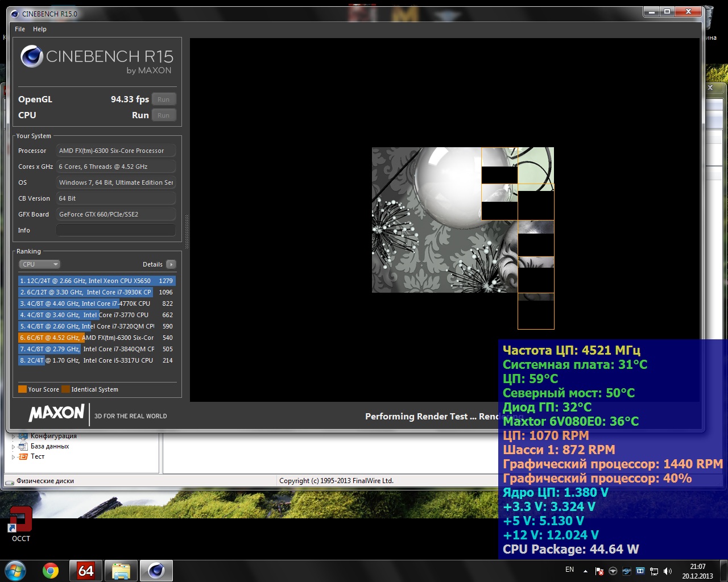Expand the Конфигурация node in AIDA64
Viewport: 728px width, 582px height.
tap(14, 436)
